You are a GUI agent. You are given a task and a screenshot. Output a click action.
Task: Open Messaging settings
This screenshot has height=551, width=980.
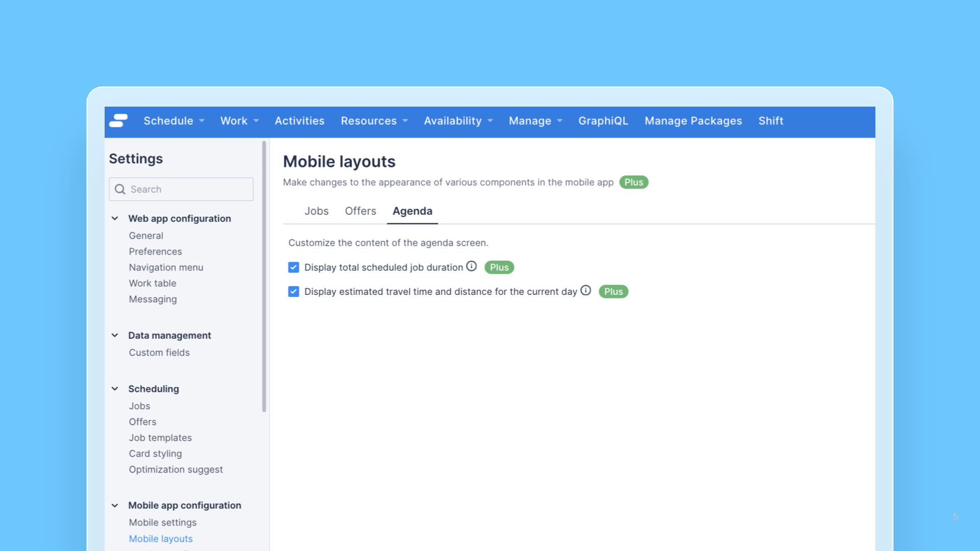click(x=153, y=299)
